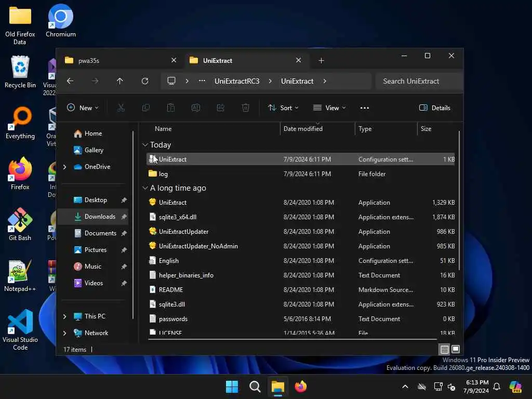Image resolution: width=532 pixels, height=399 pixels.
Task: Open the Windows Start menu
Action: pyautogui.click(x=232, y=387)
